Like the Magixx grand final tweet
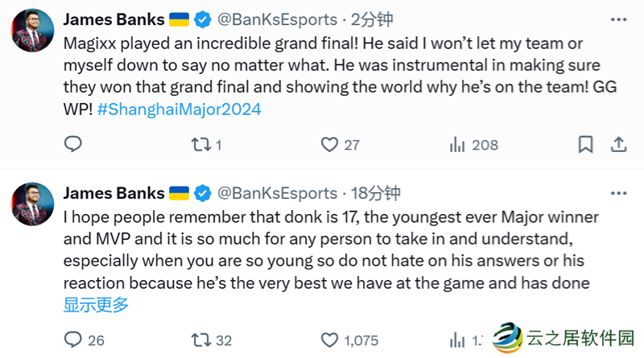This screenshot has width=644, height=358. (x=328, y=145)
